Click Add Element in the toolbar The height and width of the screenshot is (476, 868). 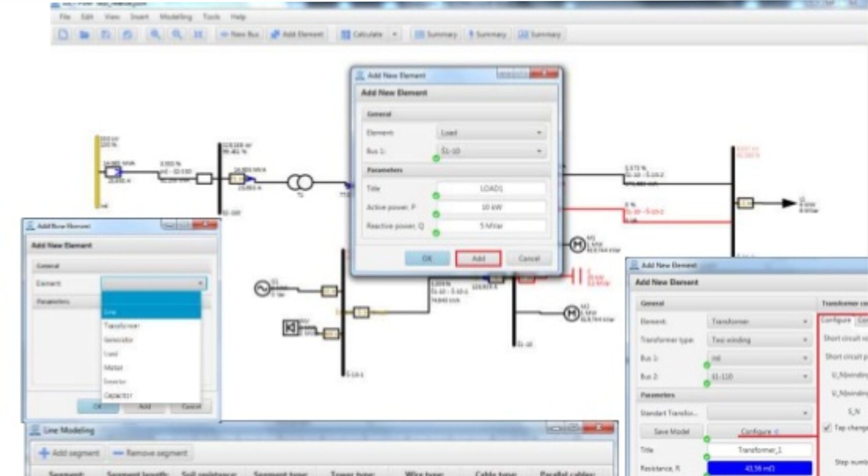[x=298, y=35]
